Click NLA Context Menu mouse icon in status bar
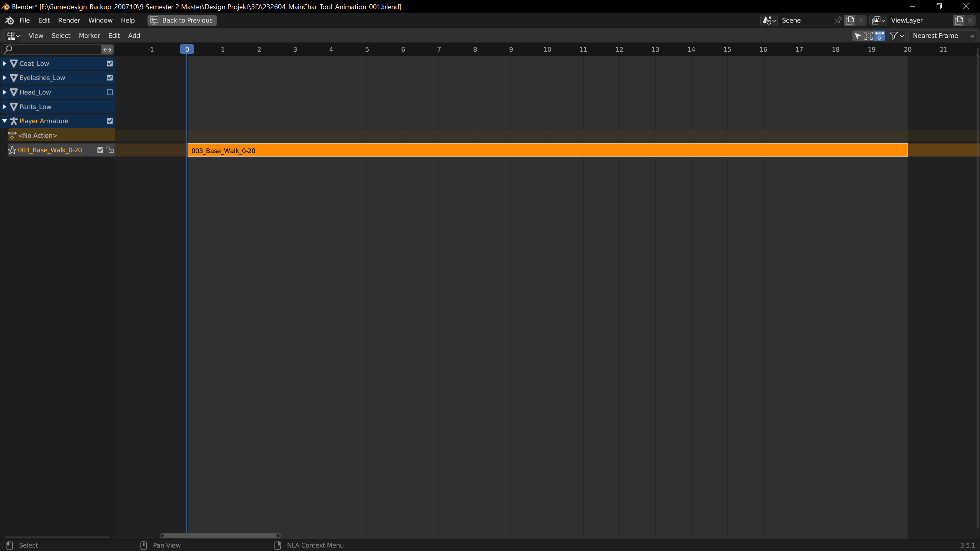Viewport: 980px width, 551px height. click(x=278, y=545)
